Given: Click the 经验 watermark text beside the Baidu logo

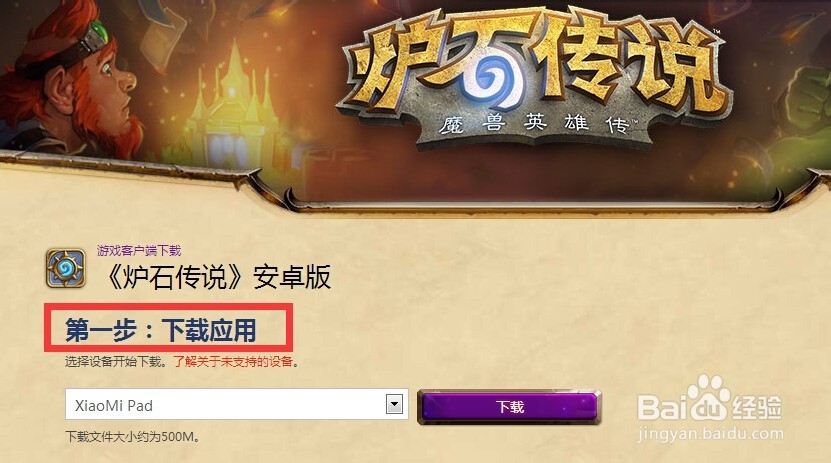Looking at the screenshot, I should pos(756,408).
